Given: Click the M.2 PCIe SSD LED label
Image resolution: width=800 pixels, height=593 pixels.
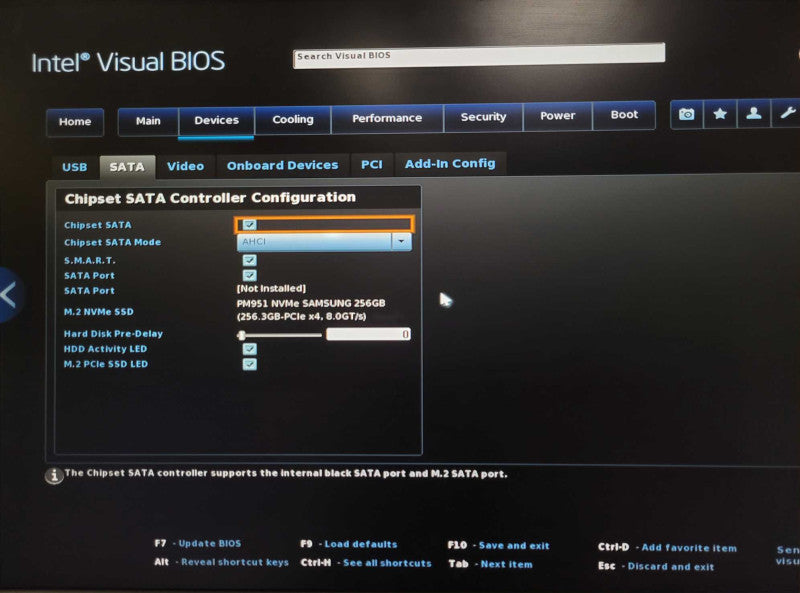Looking at the screenshot, I should [x=106, y=364].
